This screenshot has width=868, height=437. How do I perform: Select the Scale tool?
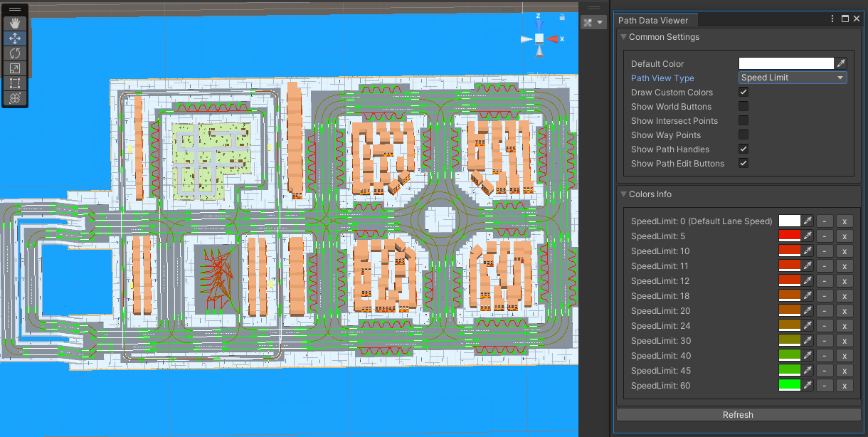15,68
